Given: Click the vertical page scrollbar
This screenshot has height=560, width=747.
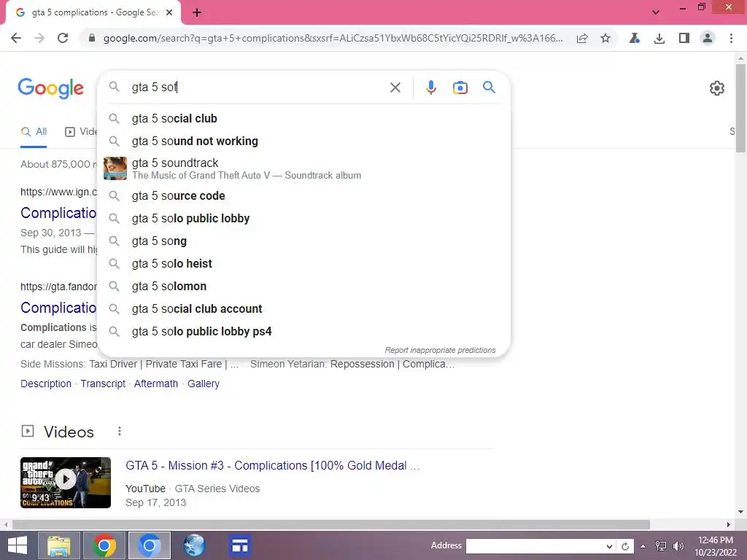Looking at the screenshot, I should 740,109.
